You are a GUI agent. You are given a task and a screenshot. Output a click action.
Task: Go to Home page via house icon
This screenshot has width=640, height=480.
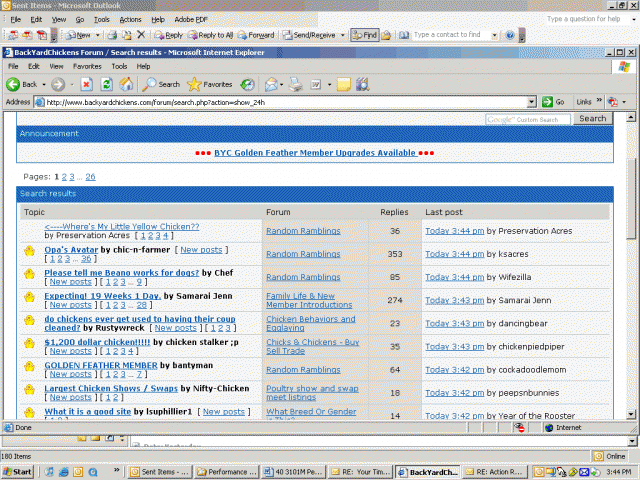(x=127, y=84)
